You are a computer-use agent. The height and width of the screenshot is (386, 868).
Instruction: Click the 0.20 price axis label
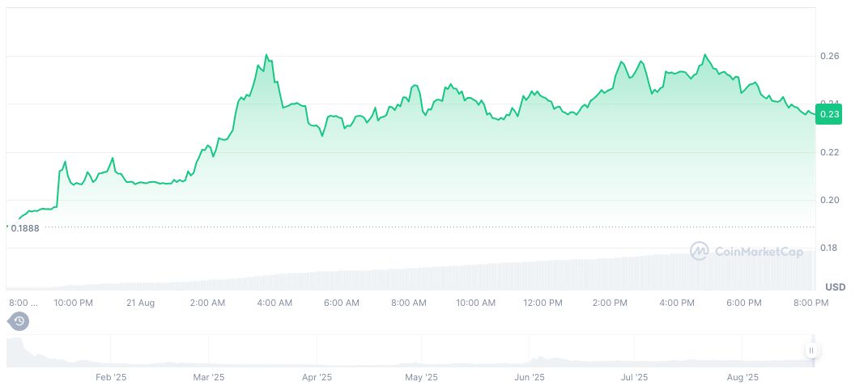(829, 200)
